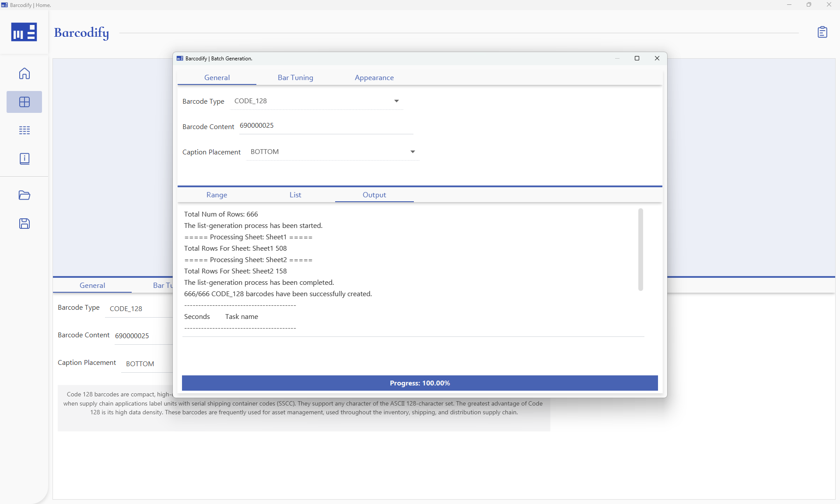Viewport: 840px width, 504px height.
Task: Click the app icon in the dialog title bar
Action: [180, 58]
